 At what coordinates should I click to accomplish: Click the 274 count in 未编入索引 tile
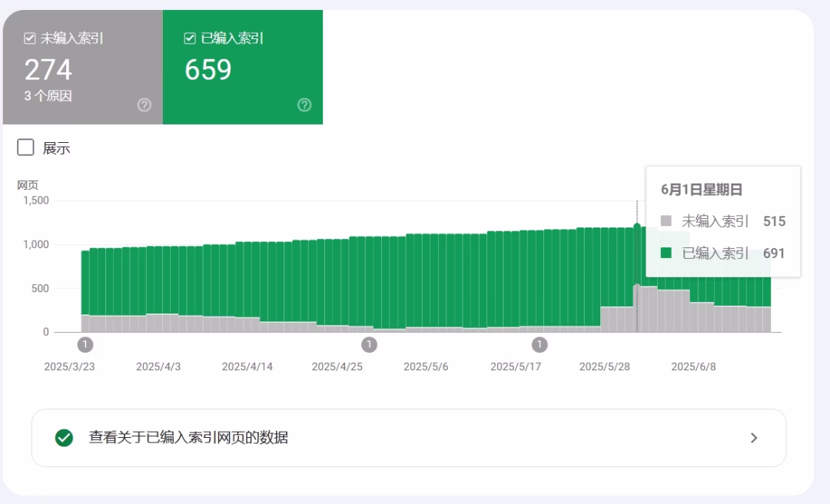[48, 70]
